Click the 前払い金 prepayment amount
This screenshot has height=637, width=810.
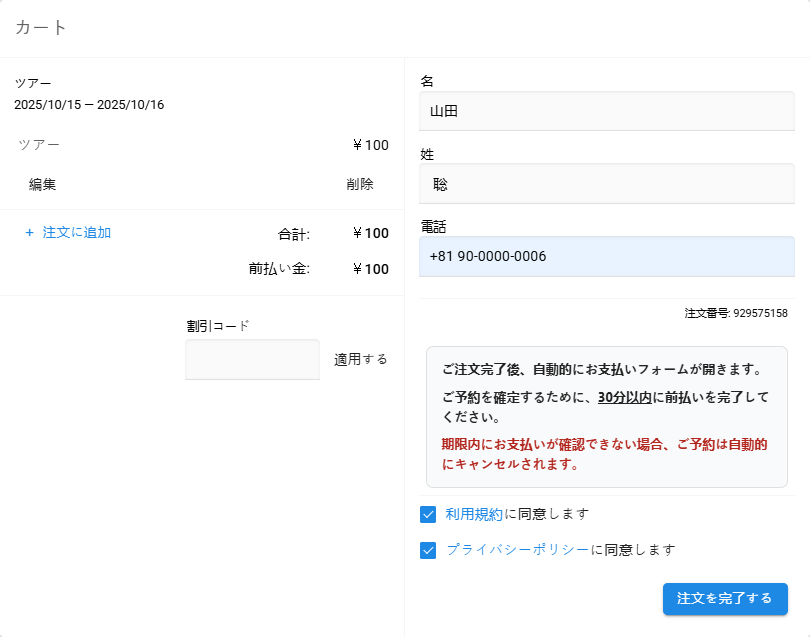[371, 269]
